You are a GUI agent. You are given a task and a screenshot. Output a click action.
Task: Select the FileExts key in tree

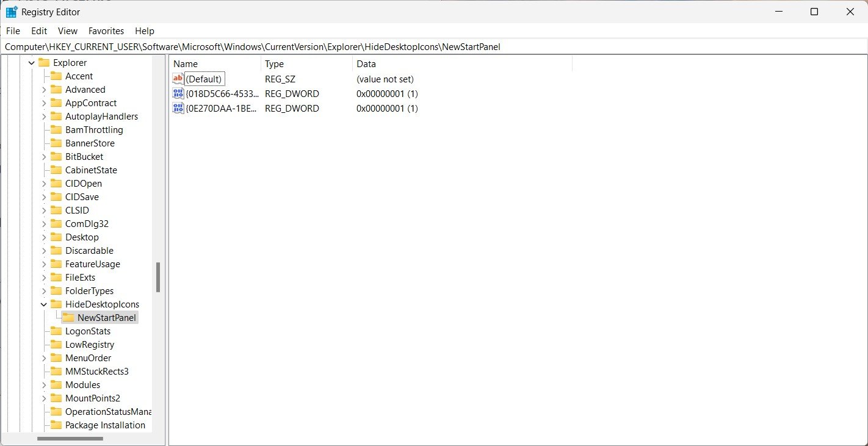(x=80, y=277)
